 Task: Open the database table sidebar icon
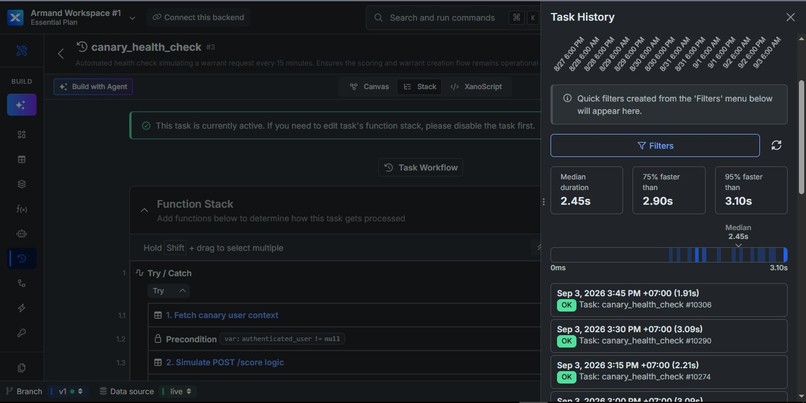coord(22,159)
